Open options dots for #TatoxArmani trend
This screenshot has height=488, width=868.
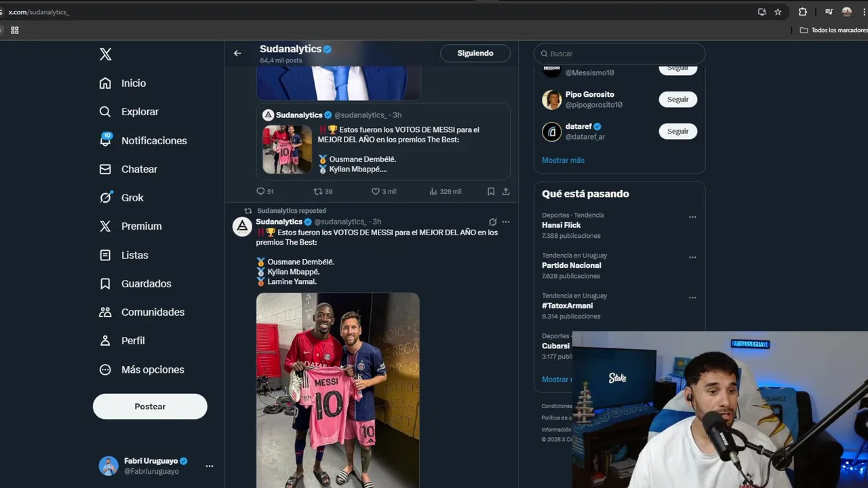click(692, 297)
